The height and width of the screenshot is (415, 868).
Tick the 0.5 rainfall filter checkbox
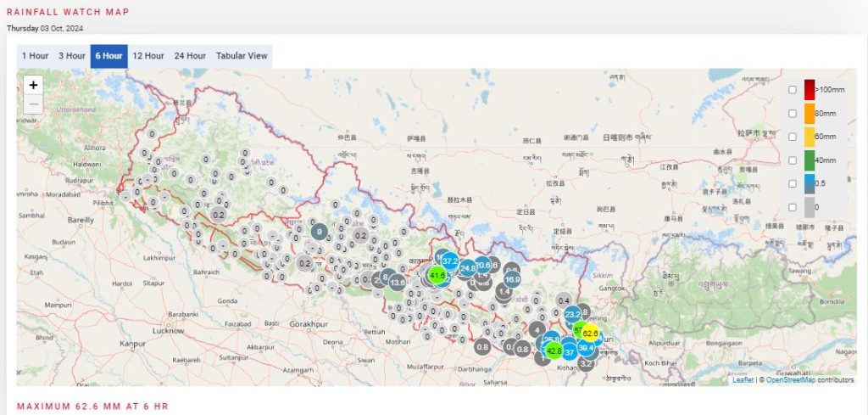point(792,184)
